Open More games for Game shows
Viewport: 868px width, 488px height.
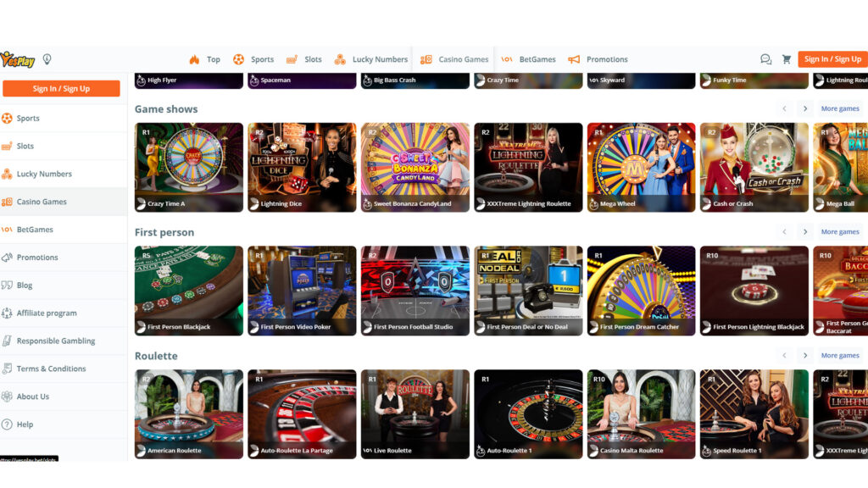[x=840, y=109]
